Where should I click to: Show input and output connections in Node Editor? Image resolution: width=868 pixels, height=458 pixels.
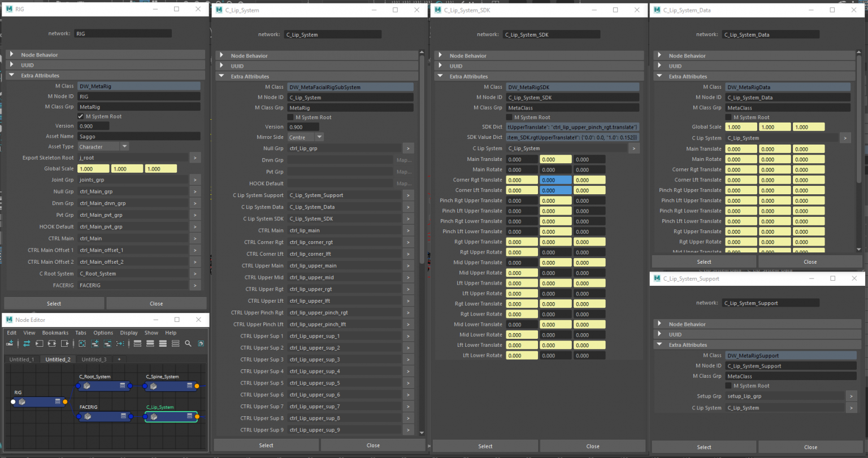coord(52,343)
